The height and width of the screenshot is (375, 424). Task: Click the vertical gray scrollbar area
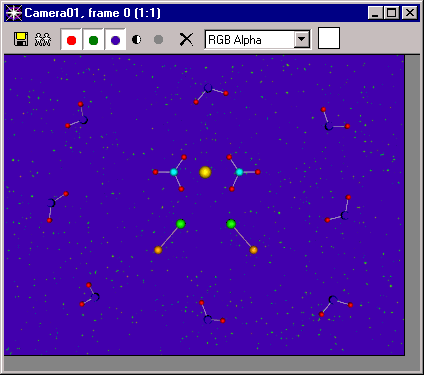click(x=413, y=205)
